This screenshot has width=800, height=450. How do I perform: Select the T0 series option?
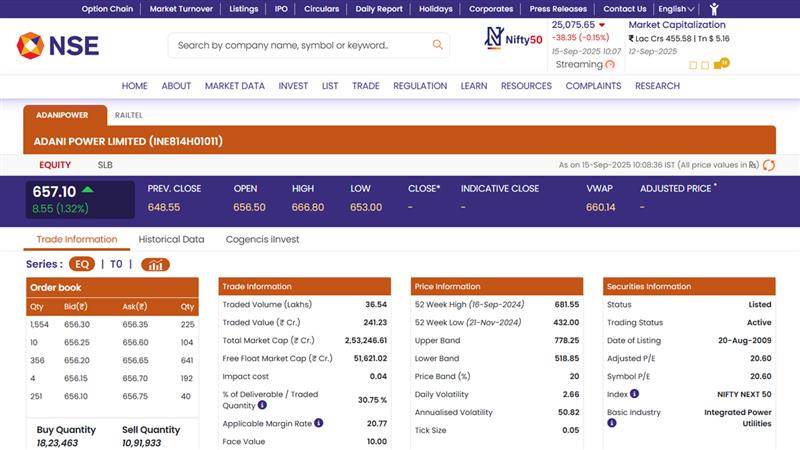[116, 265]
